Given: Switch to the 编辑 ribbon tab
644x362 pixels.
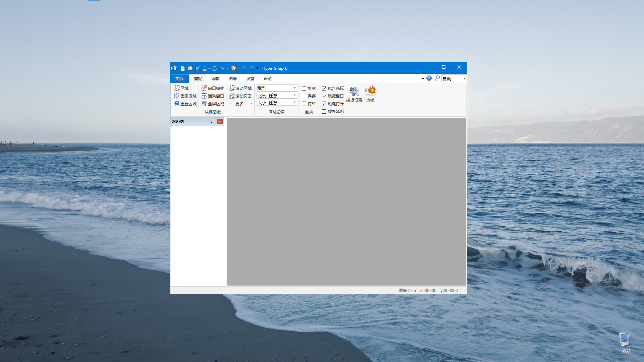Looking at the screenshot, I should [x=215, y=78].
